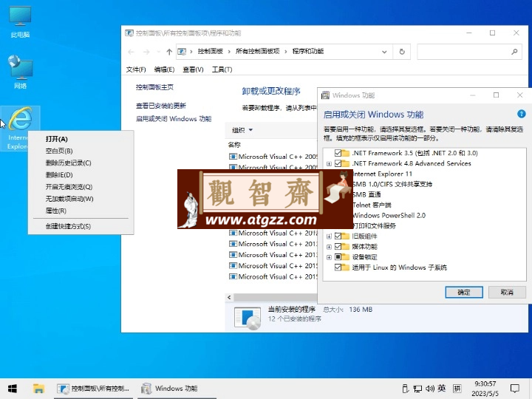Select the Telnet 客户端 feature row
532x399 pixels.
[372, 205]
